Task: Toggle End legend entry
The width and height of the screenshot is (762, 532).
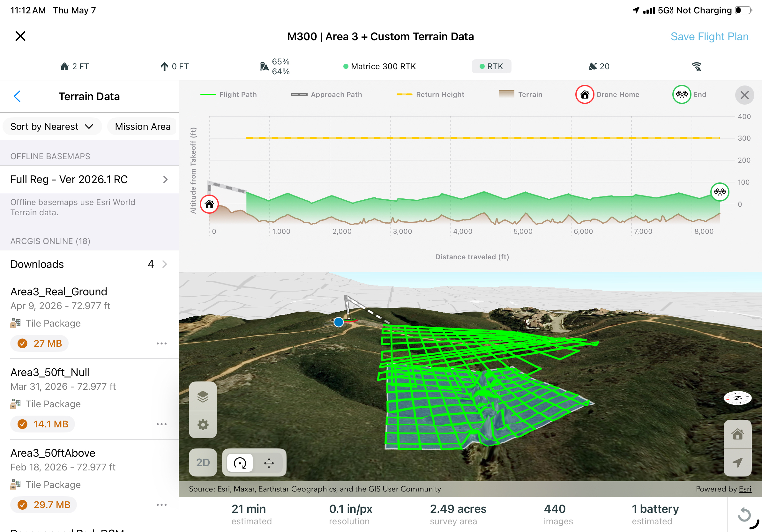Action: pos(690,94)
